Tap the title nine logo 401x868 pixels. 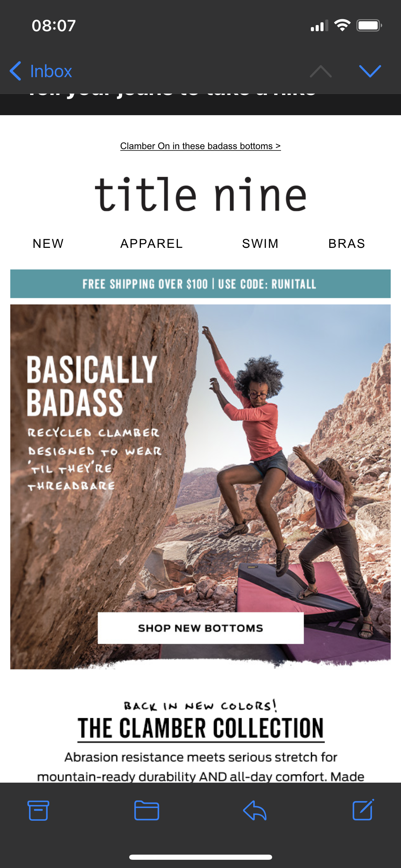pyautogui.click(x=200, y=194)
